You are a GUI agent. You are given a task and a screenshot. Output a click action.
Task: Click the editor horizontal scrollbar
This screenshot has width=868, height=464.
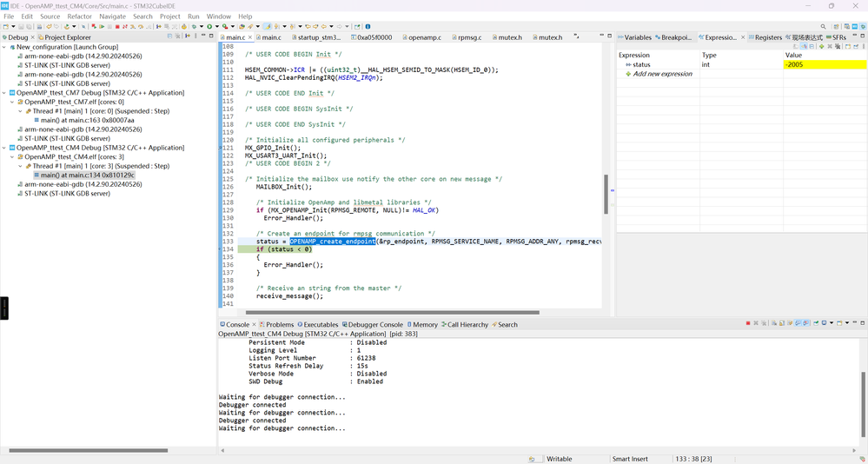[x=391, y=312]
